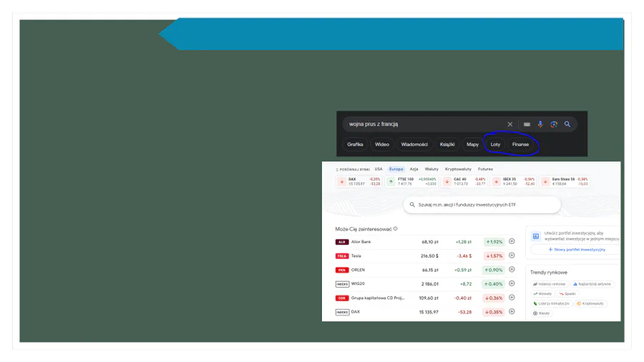Image resolution: width=644 pixels, height=362 pixels.
Task: Add Alior Bank to watchlist with plus icon
Action: pos(512,242)
